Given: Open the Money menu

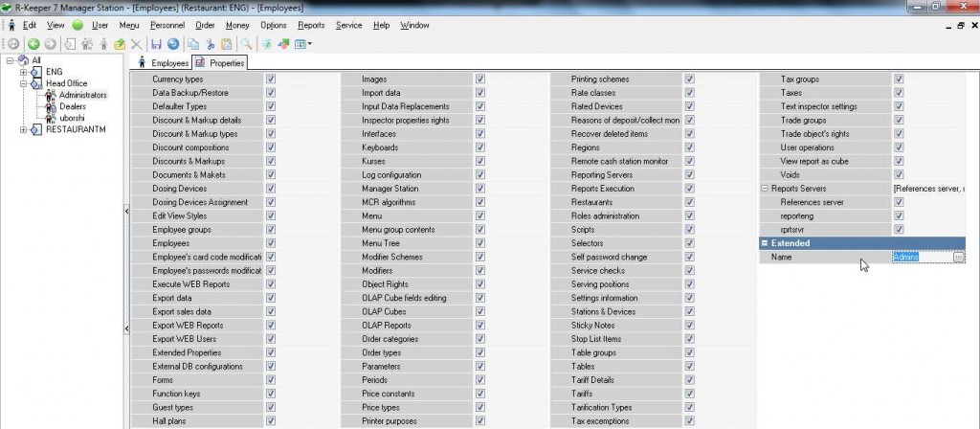Looking at the screenshot, I should [237, 26].
